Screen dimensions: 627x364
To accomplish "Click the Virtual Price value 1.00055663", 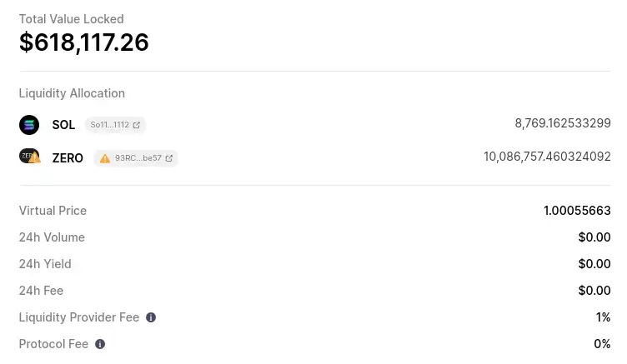I will 577,211.
